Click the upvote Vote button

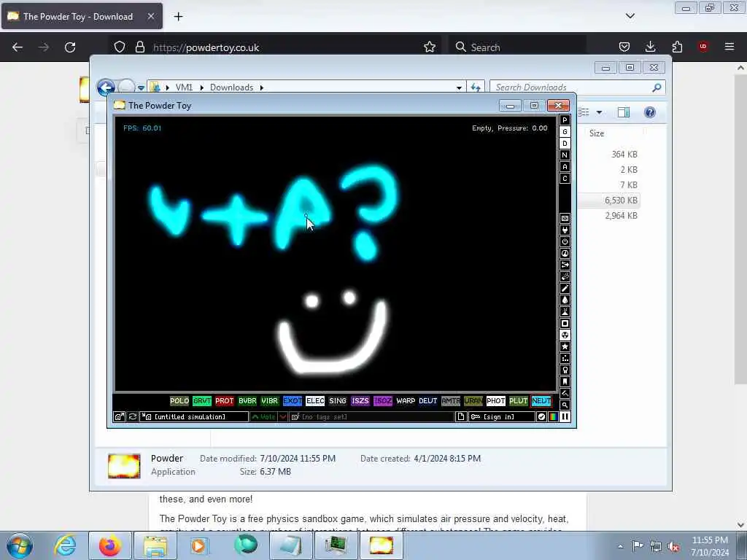tap(264, 416)
